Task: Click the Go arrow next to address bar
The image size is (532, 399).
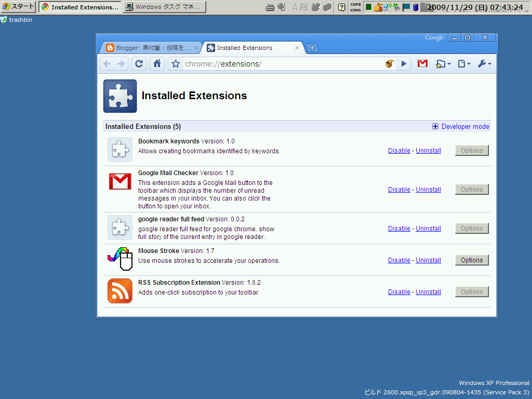Action: coord(404,64)
